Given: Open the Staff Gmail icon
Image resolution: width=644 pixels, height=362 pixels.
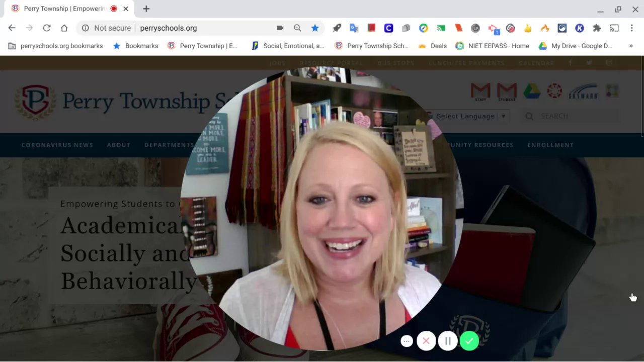Looking at the screenshot, I should pos(480,92).
